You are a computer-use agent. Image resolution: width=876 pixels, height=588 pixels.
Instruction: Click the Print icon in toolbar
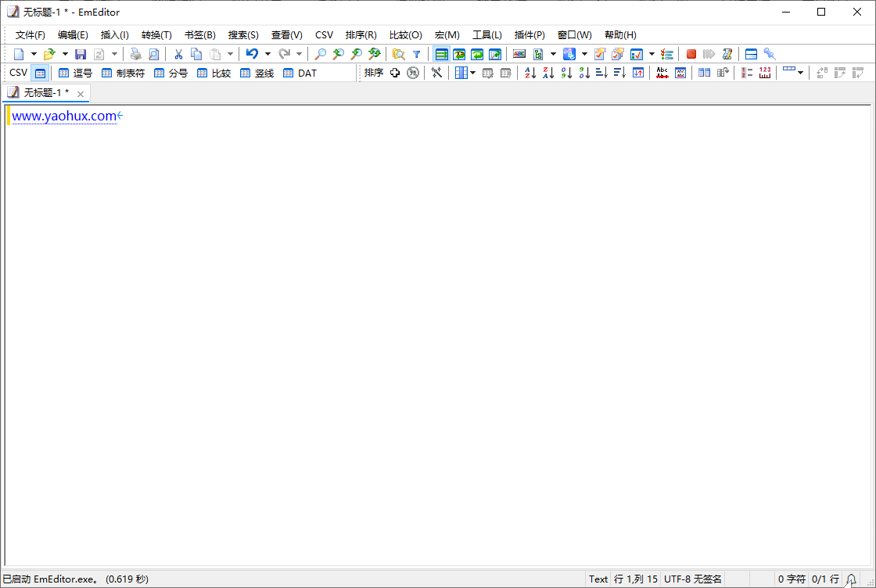135,54
